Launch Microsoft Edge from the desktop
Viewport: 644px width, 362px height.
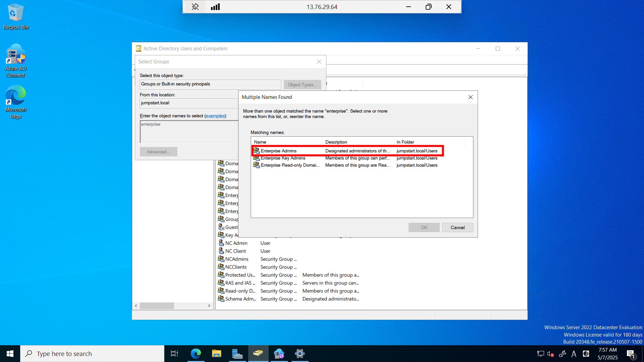pos(15,94)
